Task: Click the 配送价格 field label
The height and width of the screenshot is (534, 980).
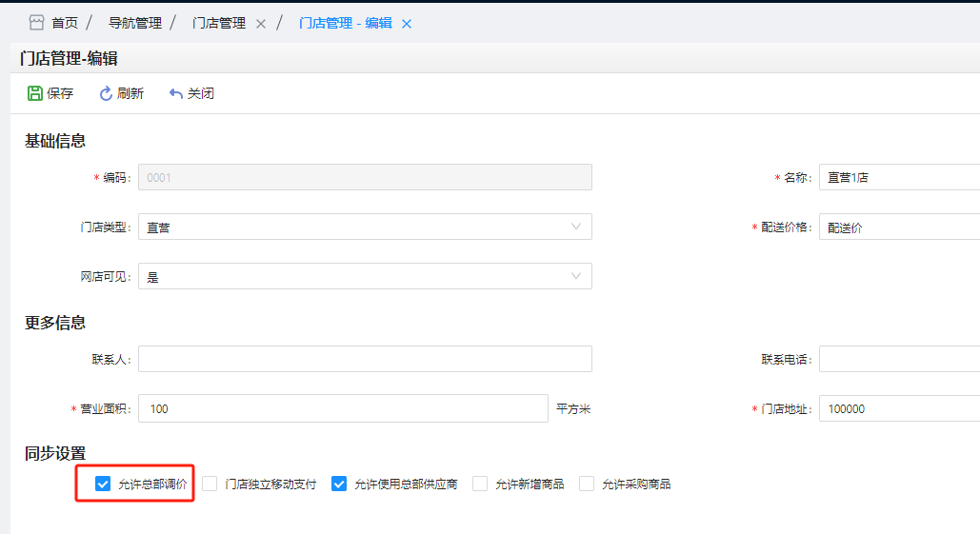Action: click(787, 227)
